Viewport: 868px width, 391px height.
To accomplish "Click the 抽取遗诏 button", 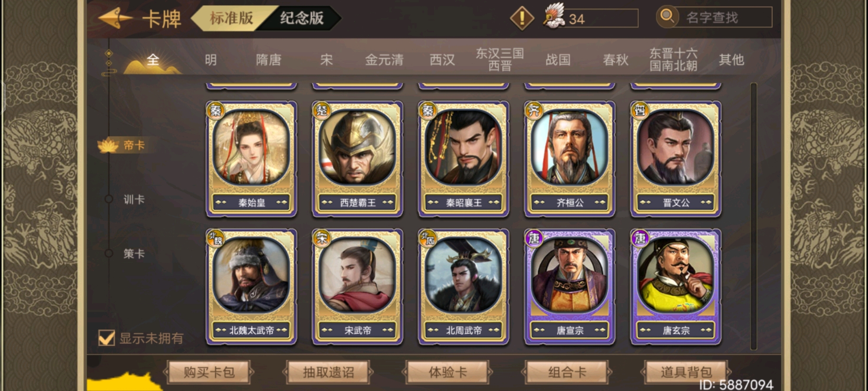I will 328,372.
